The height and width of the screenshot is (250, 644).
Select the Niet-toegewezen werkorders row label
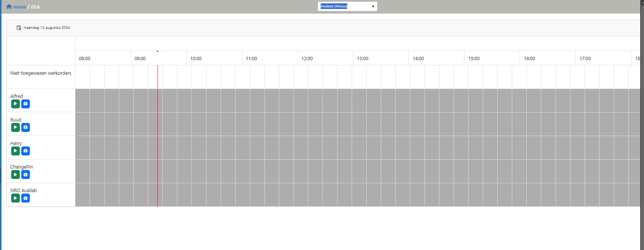coord(41,73)
